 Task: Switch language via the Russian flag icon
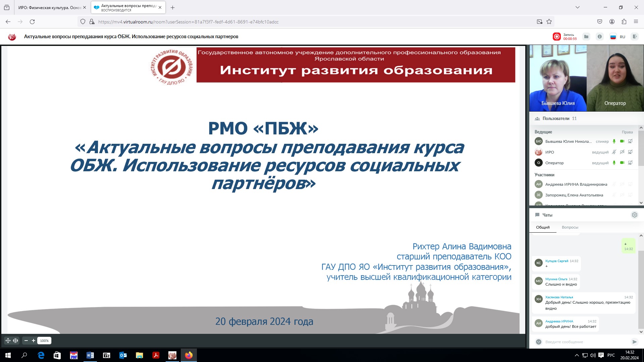coord(613,37)
